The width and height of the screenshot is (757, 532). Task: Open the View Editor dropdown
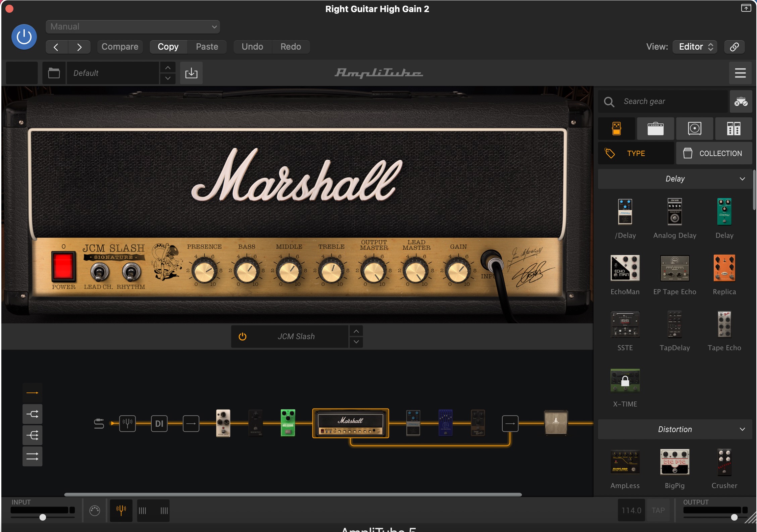tap(695, 47)
